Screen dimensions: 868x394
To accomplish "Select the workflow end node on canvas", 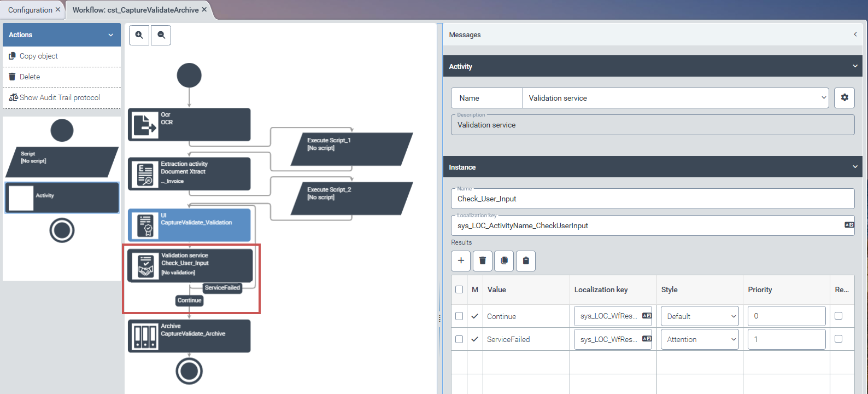I will (189, 372).
